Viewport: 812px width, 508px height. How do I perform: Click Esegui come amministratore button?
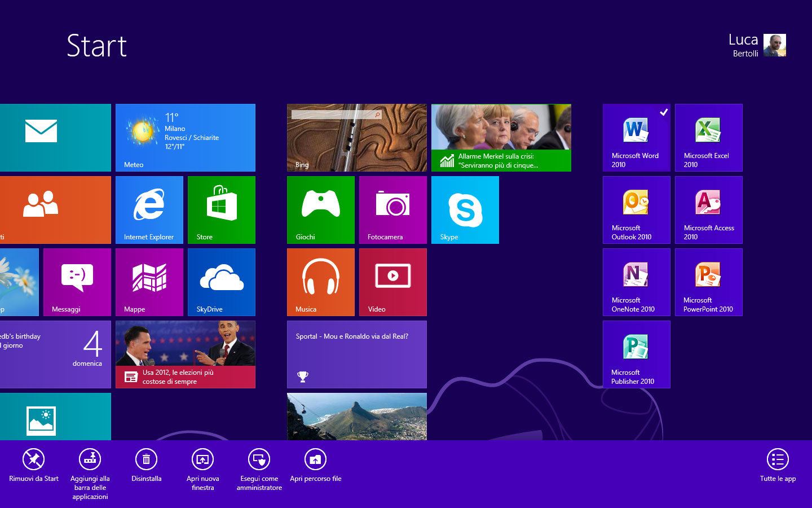(259, 470)
